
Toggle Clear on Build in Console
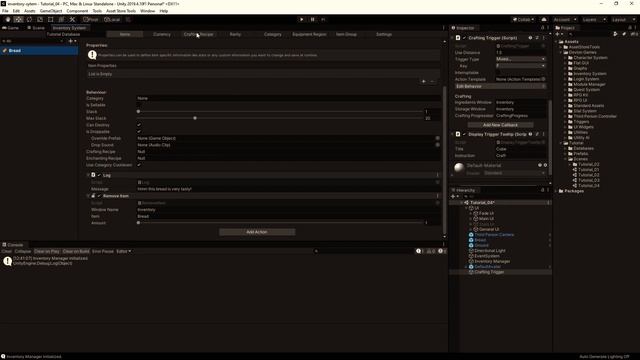coord(76,251)
